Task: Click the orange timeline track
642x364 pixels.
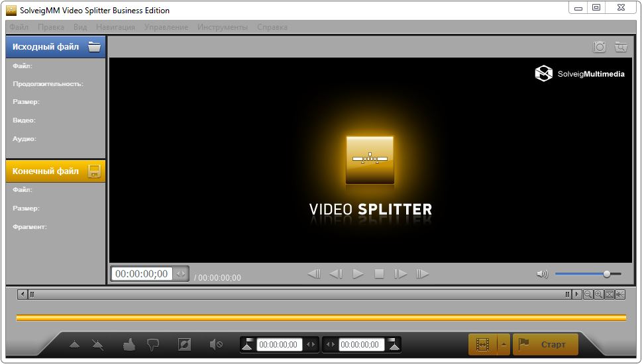Action: (x=321, y=318)
